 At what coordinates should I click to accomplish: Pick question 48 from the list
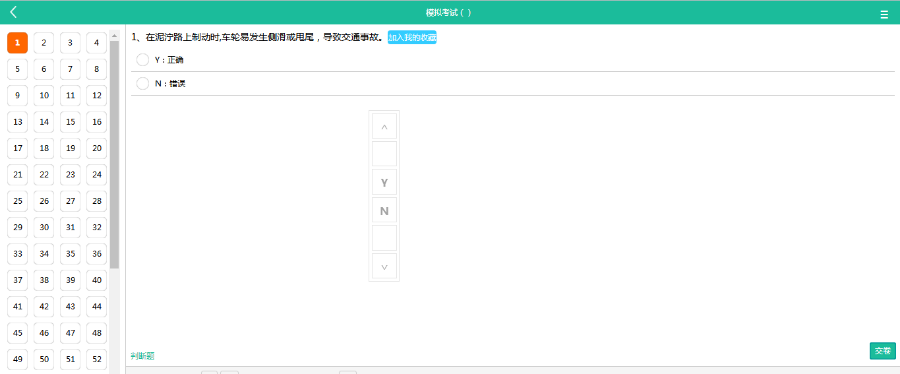click(x=96, y=333)
